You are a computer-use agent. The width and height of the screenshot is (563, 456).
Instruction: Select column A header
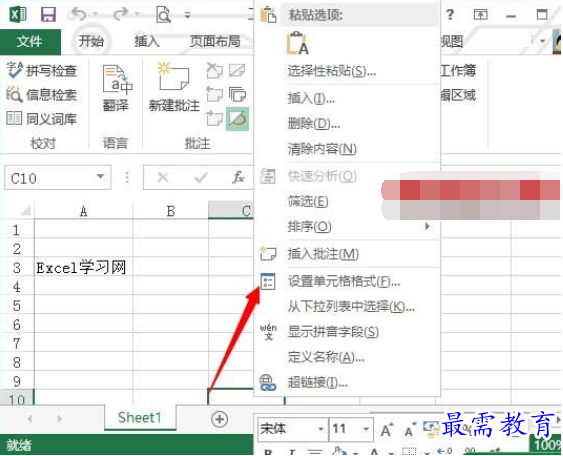pos(84,211)
